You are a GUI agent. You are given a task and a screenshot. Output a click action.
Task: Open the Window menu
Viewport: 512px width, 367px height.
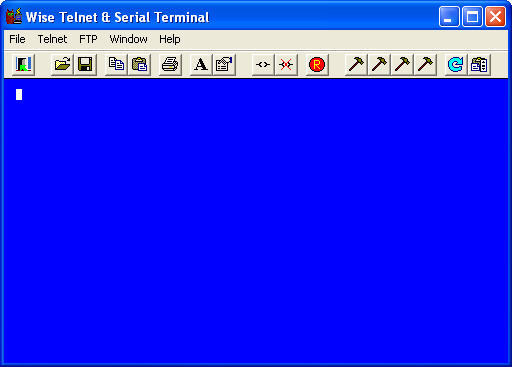point(128,39)
